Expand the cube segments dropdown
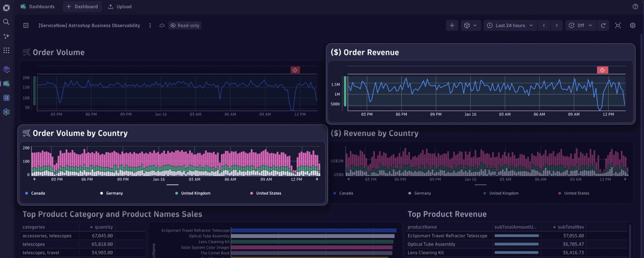 click(x=471, y=25)
